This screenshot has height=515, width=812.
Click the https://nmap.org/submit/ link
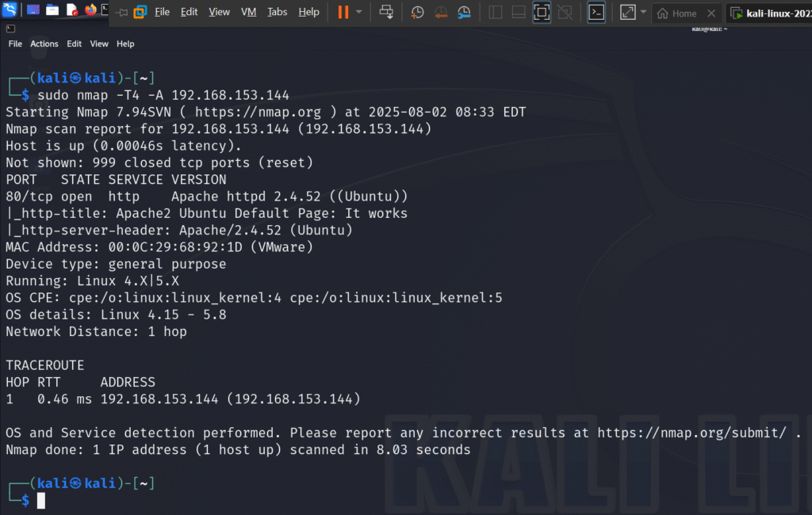691,433
